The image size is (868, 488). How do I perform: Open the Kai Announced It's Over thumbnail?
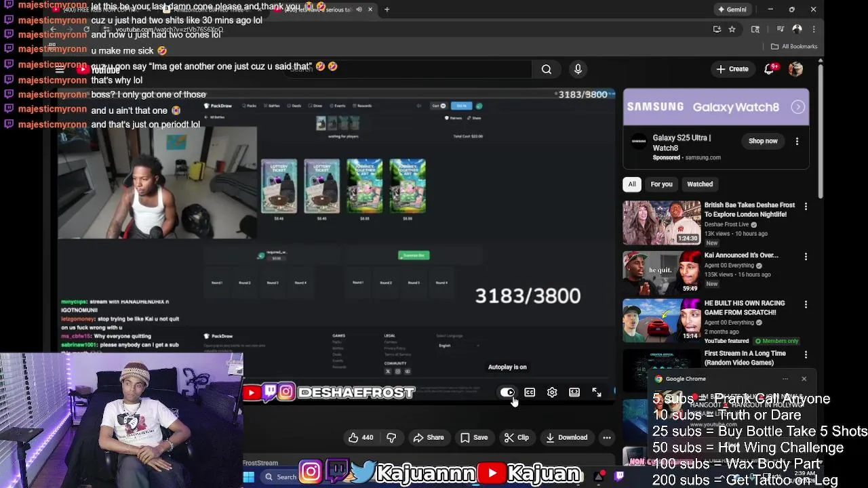[x=662, y=272]
